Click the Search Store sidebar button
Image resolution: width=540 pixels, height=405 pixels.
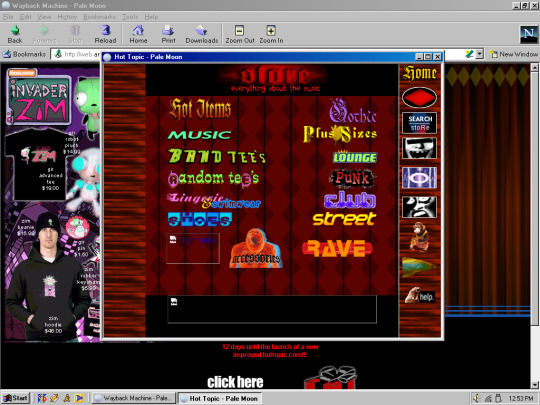click(x=419, y=123)
